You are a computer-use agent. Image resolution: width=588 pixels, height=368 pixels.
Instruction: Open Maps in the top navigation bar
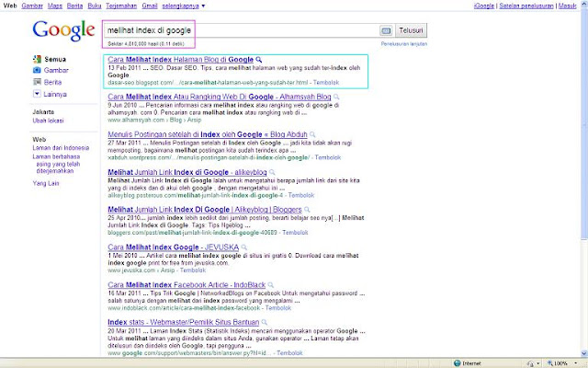[55, 6]
